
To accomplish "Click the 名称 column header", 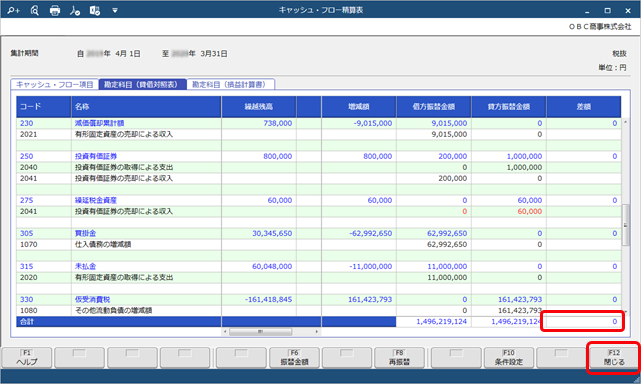I will 146,107.
